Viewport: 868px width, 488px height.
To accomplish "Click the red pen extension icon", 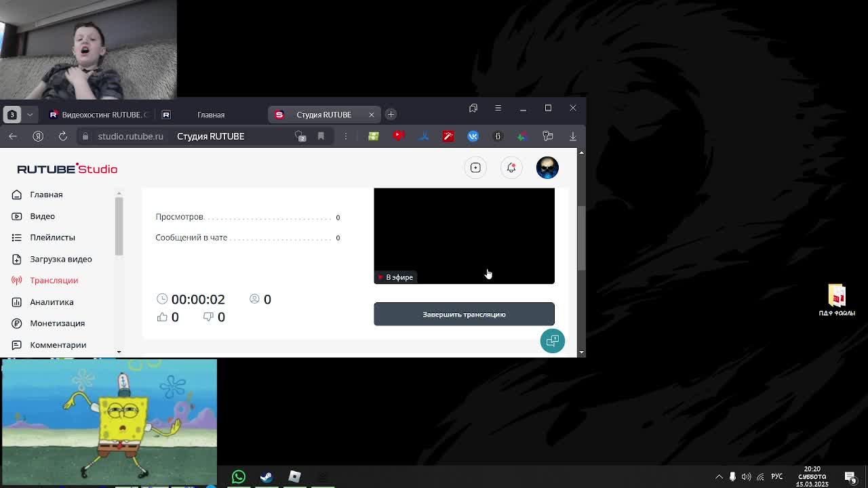I will tap(448, 136).
